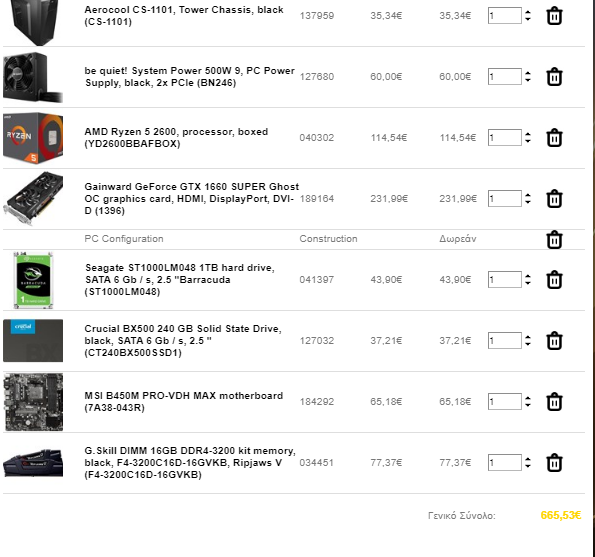Increase quantity of Crucial BX500 SSD

[528, 338]
